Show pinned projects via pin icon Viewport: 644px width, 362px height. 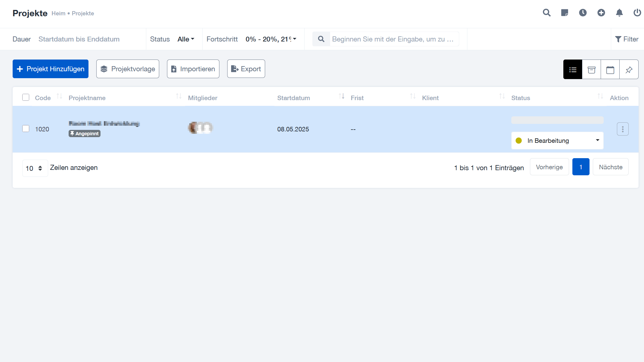coord(629,69)
